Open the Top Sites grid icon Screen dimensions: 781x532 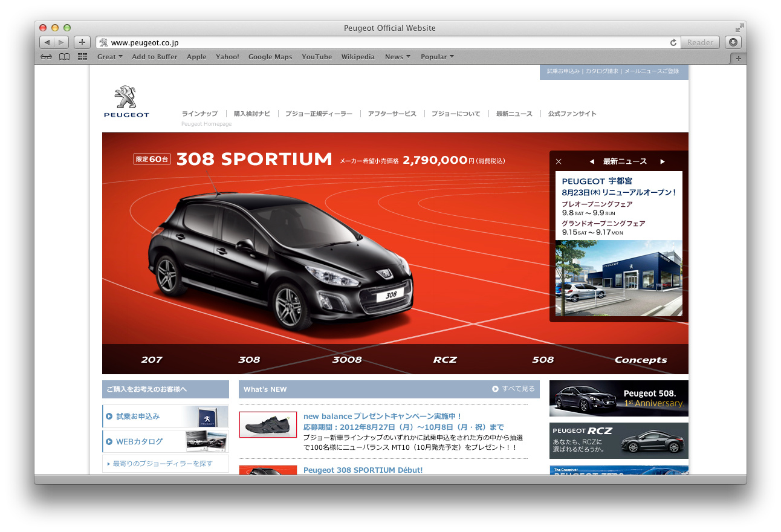(83, 57)
